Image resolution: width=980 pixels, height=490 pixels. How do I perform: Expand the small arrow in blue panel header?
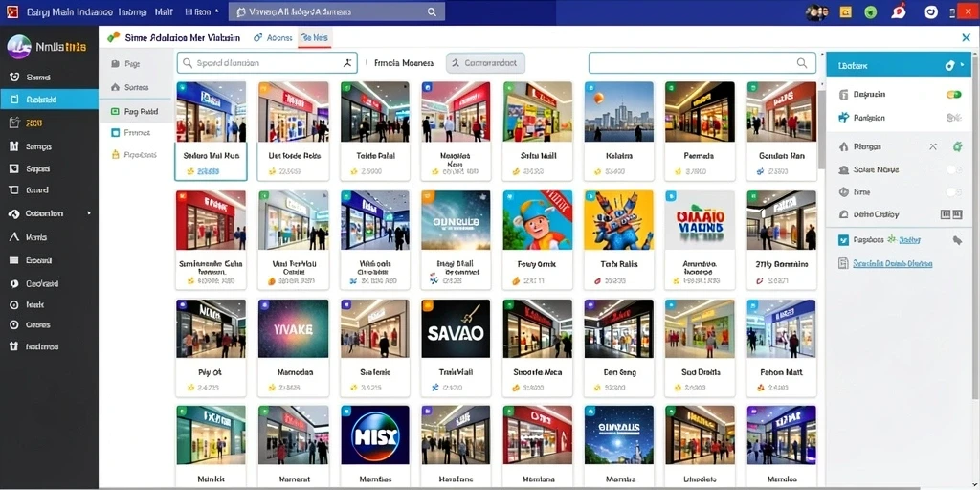pyautogui.click(x=963, y=64)
